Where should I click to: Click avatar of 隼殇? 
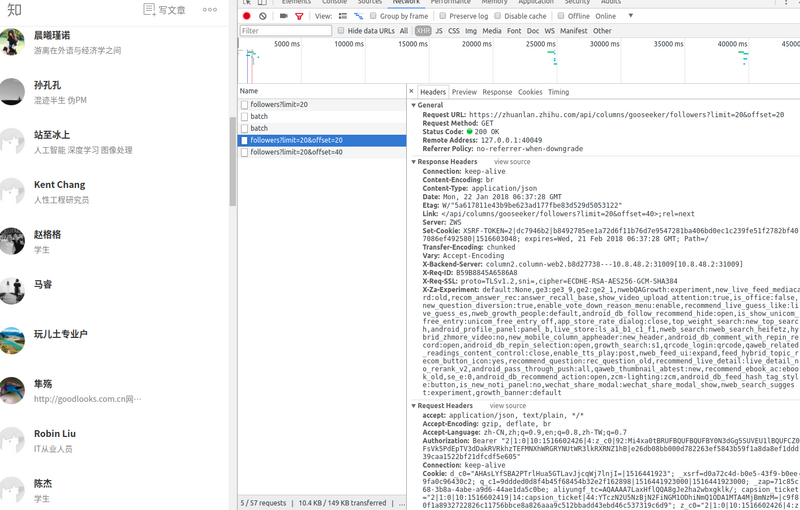tap(12, 391)
